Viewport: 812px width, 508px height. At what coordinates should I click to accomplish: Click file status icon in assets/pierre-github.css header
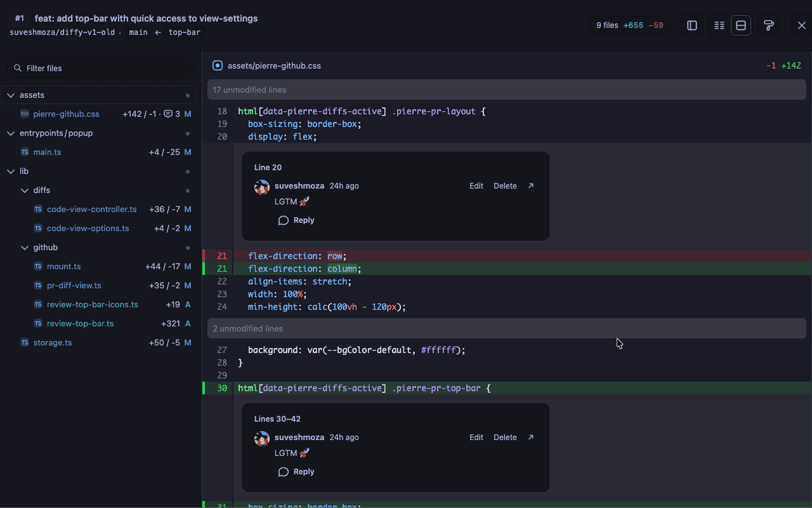click(x=218, y=65)
